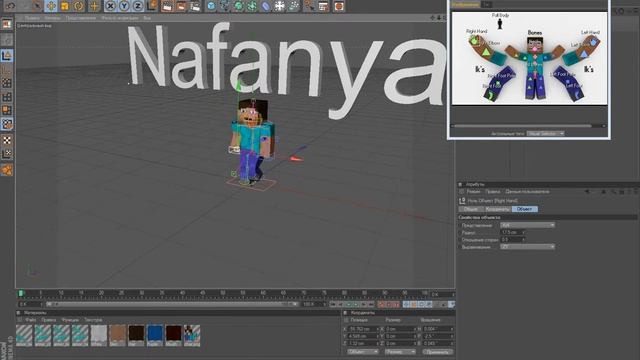Image resolution: width=640 pixels, height=360 pixels.
Task: Open the Представление viewport menu
Action: tap(81, 18)
